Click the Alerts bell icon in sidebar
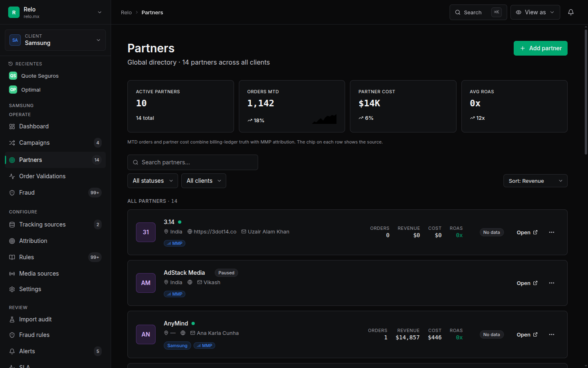588x368 pixels. tap(12, 351)
